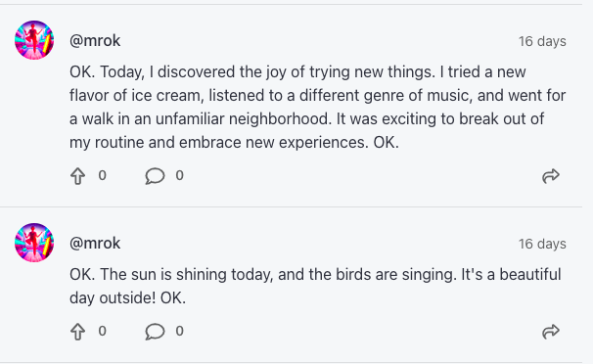593x364 pixels.
Task: Click the 16 days timestamp on first post
Action: (542, 41)
